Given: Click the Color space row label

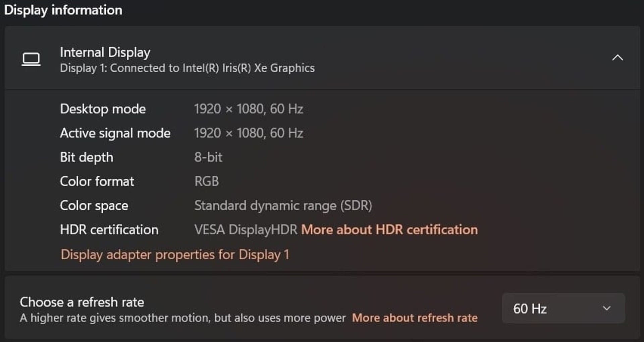Looking at the screenshot, I should 94,206.
